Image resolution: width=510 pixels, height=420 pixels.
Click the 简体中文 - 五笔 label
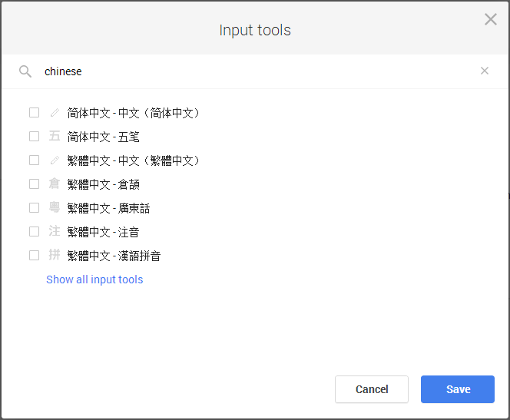[104, 137]
